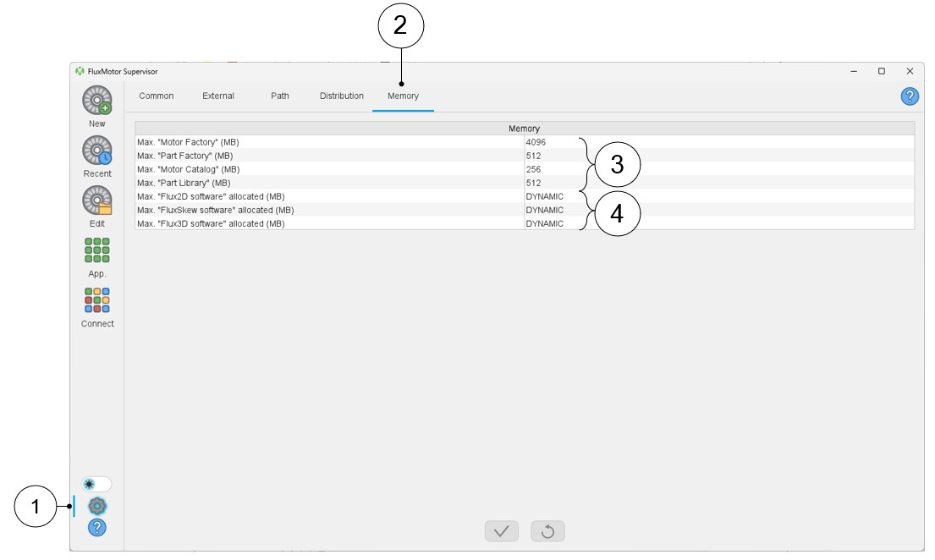Click the Memory table header
This screenshot has height=560, width=935.
point(525,129)
